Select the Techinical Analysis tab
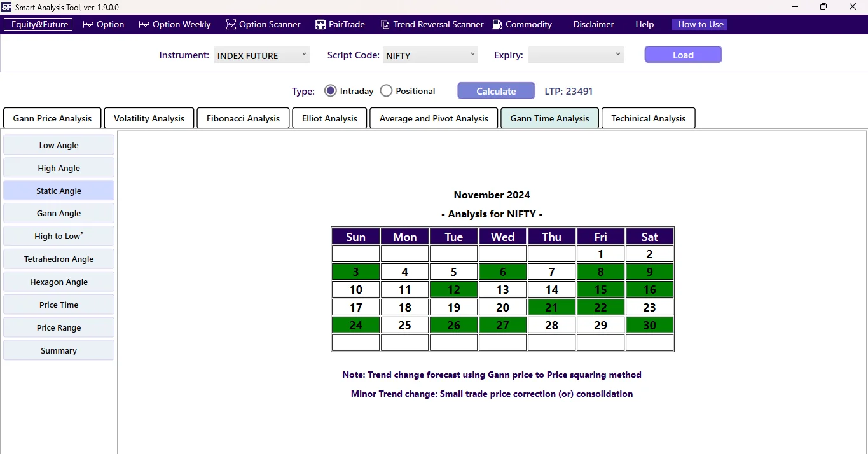This screenshot has height=454, width=868. pos(648,118)
